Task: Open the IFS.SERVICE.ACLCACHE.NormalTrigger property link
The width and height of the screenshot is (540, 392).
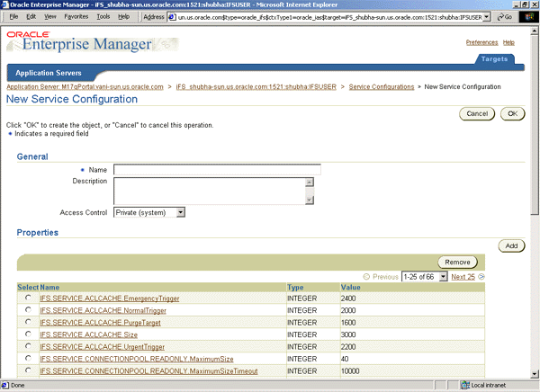Action: click(103, 310)
